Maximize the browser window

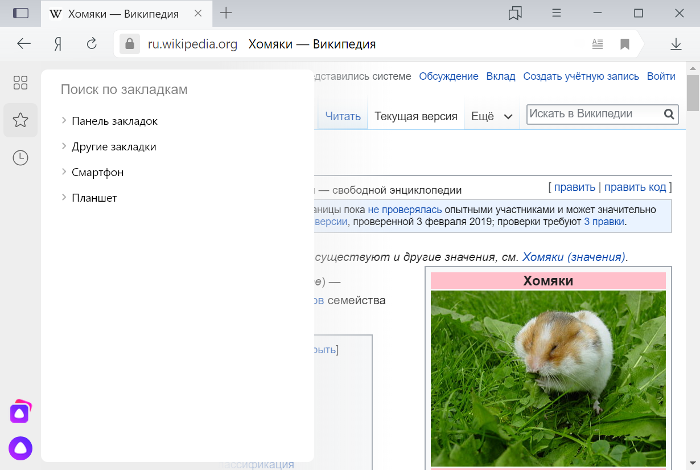pos(638,13)
